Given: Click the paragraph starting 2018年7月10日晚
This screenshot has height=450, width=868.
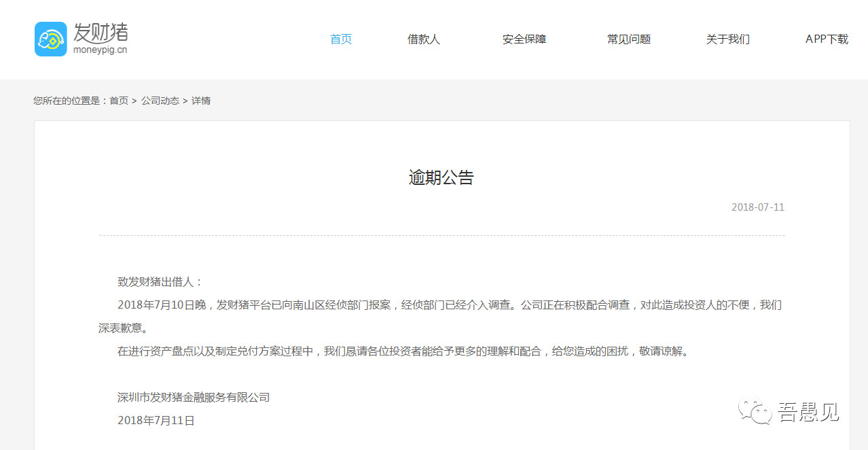Looking at the screenshot, I should [441, 317].
